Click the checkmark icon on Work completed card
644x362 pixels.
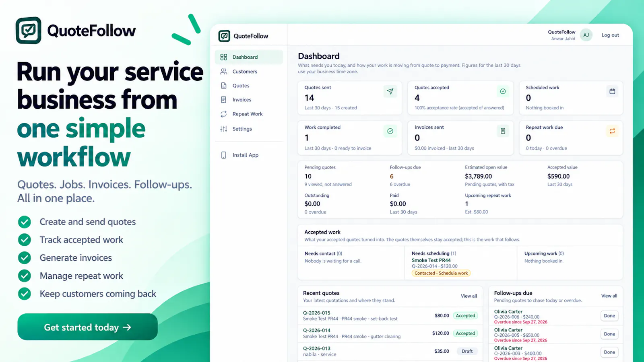[x=390, y=131]
